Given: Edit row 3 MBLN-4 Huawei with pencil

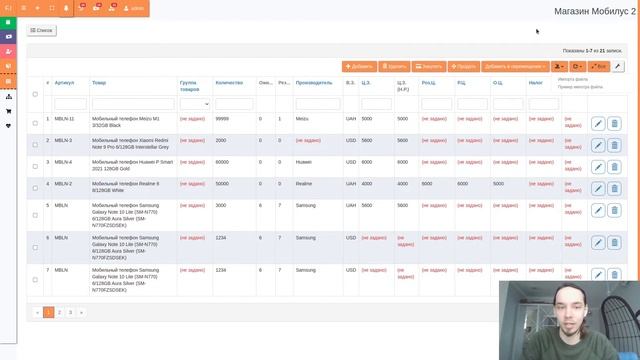Looking at the screenshot, I should pos(598,167).
